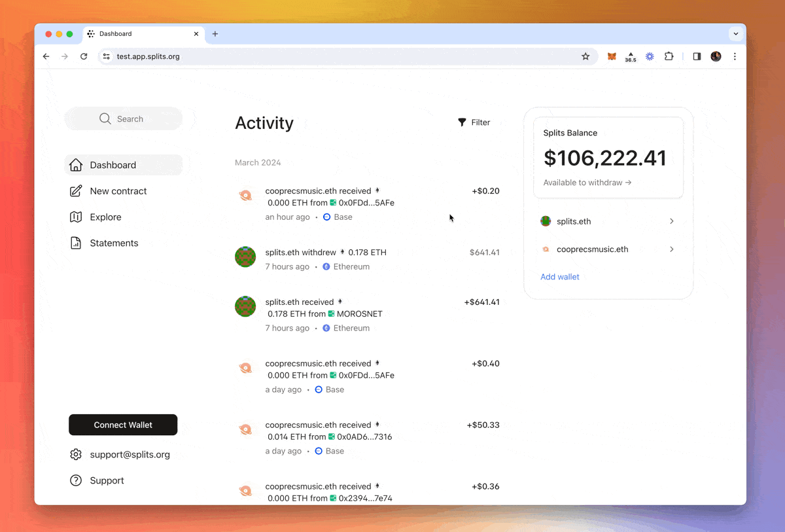
Task: Click the $106,222.41 balance
Action: 605,158
